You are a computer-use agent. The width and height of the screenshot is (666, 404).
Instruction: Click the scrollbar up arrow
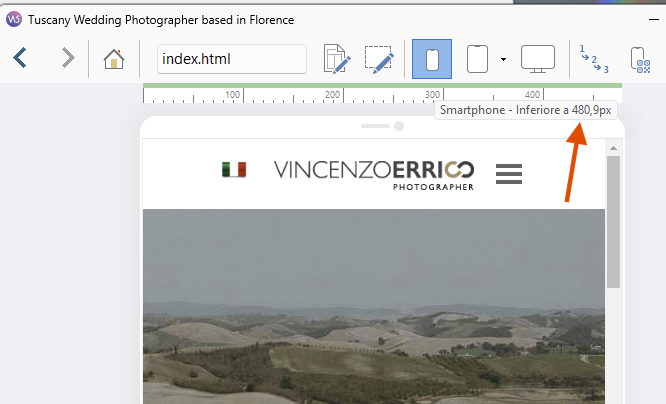point(613,148)
